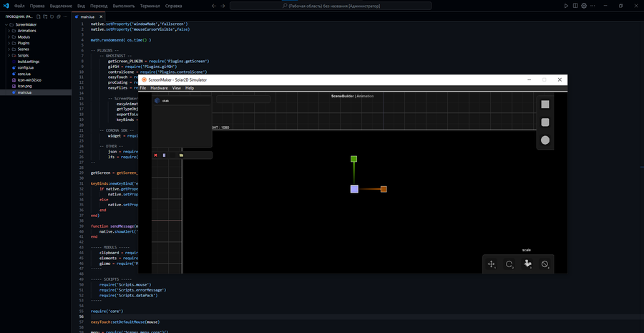Open the Переход menu
Screen dimensions: 644x333
pyautogui.click(x=99, y=6)
